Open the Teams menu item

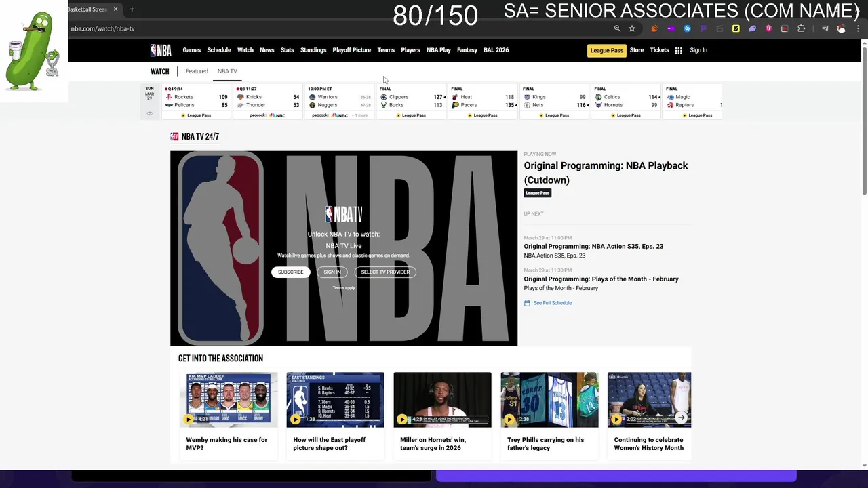[x=386, y=50]
